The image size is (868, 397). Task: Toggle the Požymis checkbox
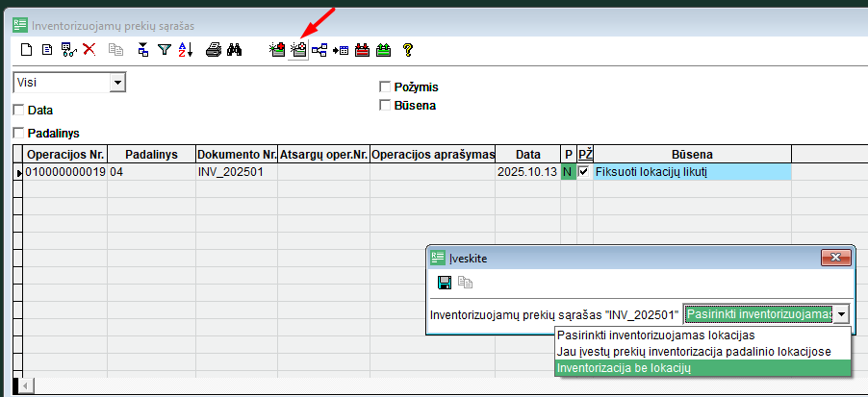pyautogui.click(x=385, y=87)
